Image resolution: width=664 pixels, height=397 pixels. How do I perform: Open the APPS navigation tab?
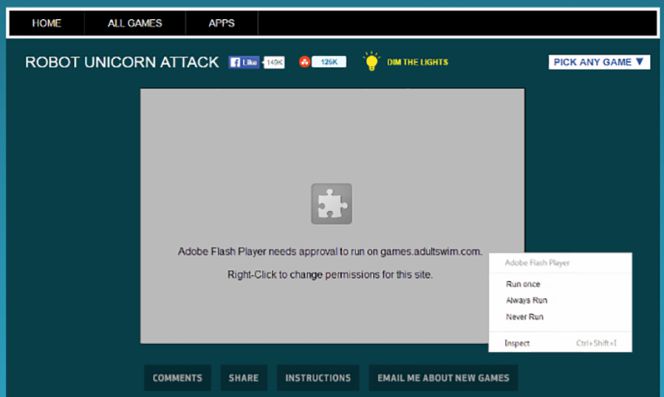coord(221,23)
